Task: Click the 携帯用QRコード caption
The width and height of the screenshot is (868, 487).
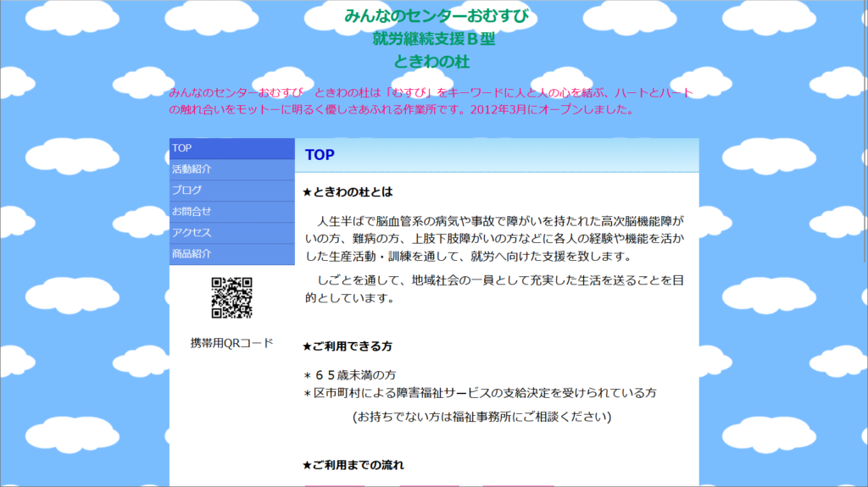Action: click(x=231, y=343)
